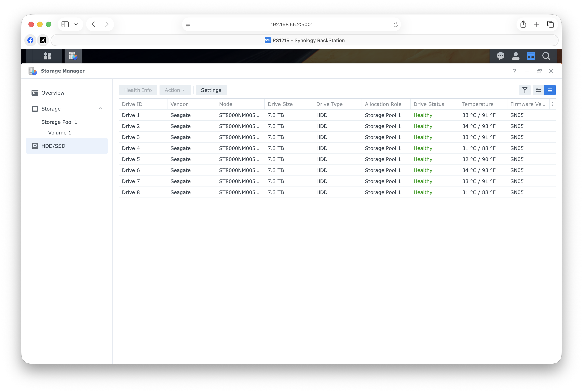Open Safari sidebar dropdown chevron
This screenshot has height=392, width=583.
(76, 24)
